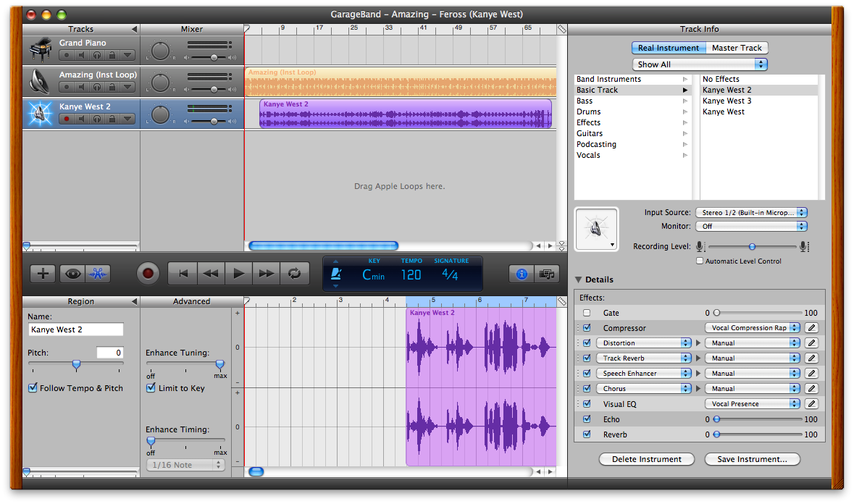854x504 pixels.
Task: Create a new track with the plus icon
Action: 42,274
